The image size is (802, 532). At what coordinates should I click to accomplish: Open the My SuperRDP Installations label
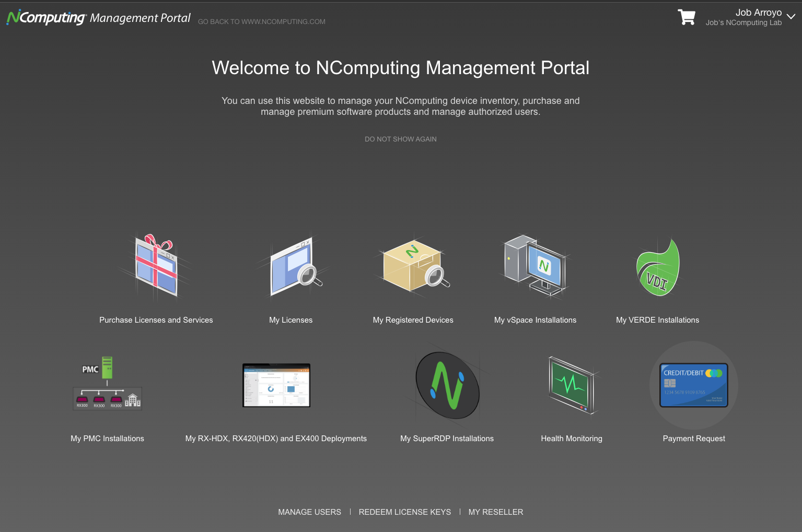(447, 439)
